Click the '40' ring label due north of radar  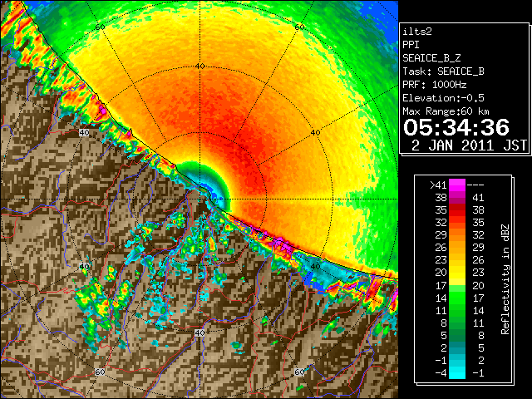tap(199, 66)
